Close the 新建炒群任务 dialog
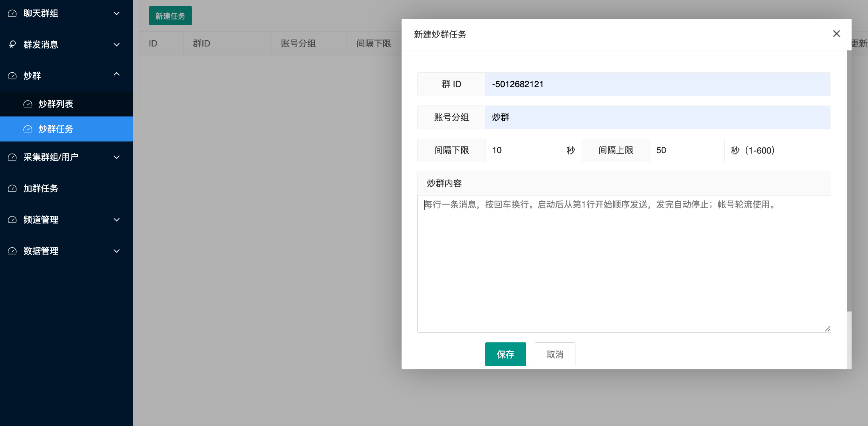The image size is (868, 426). 836,34
